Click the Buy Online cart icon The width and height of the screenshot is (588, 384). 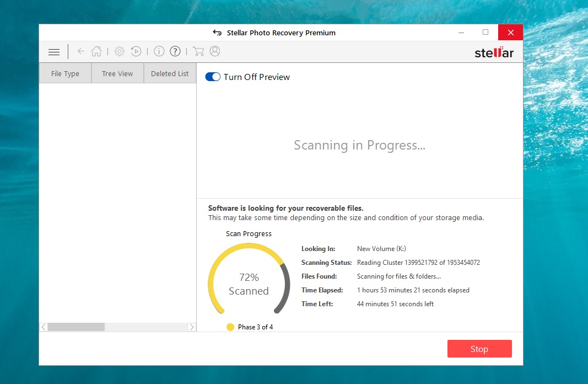click(x=198, y=51)
